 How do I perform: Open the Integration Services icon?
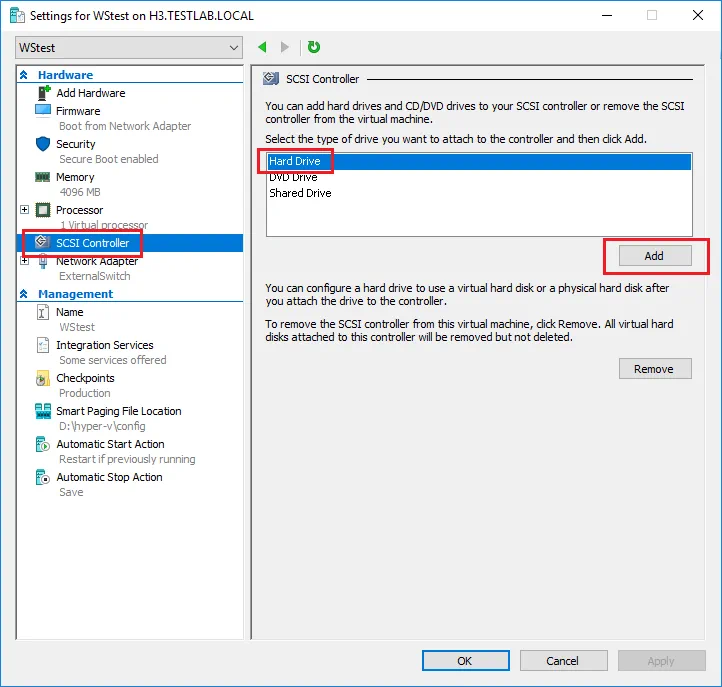click(43, 345)
